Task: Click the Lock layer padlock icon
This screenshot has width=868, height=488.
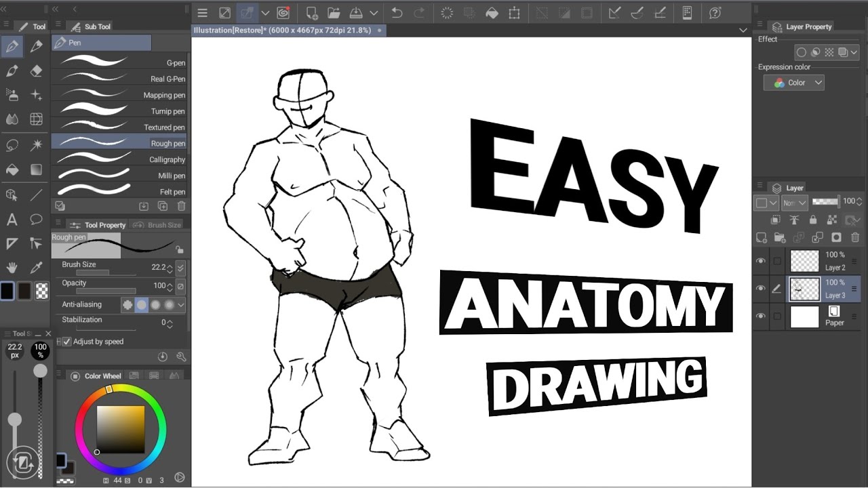Action: pyautogui.click(x=813, y=220)
